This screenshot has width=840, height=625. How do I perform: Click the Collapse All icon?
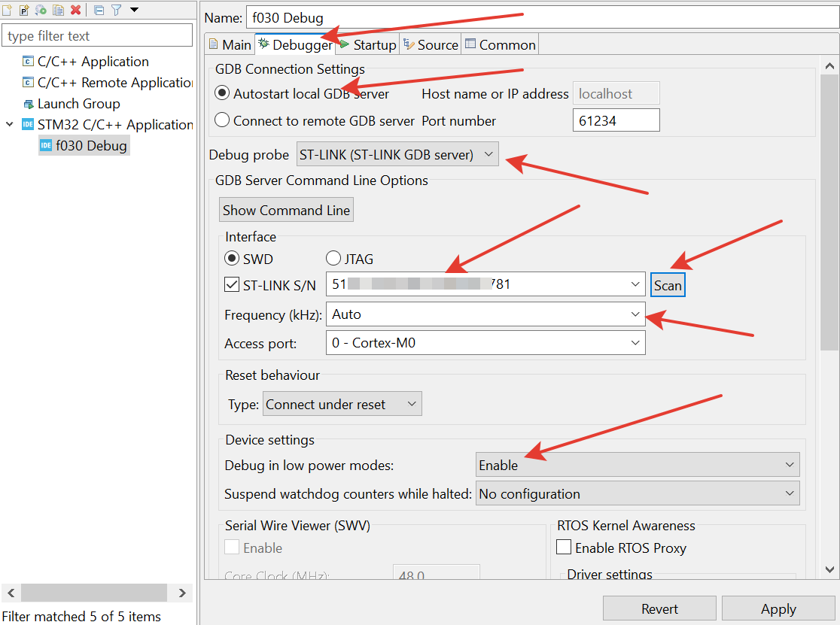point(99,10)
